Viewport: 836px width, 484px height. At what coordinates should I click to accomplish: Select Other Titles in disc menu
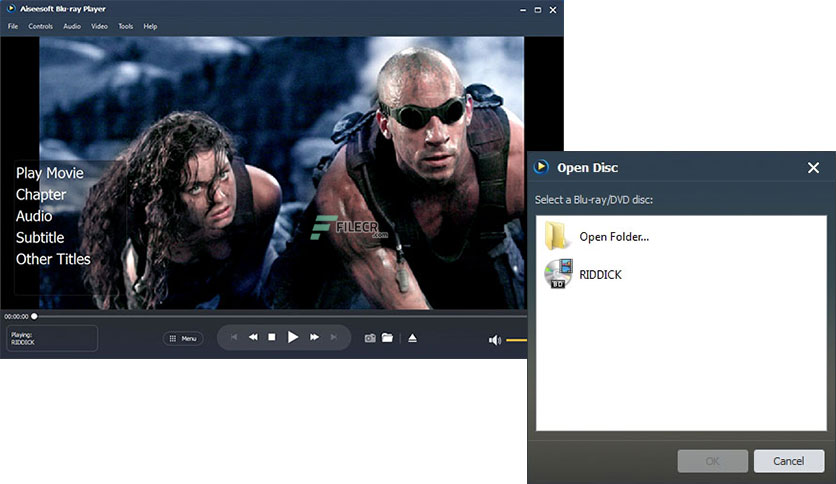[x=53, y=259]
